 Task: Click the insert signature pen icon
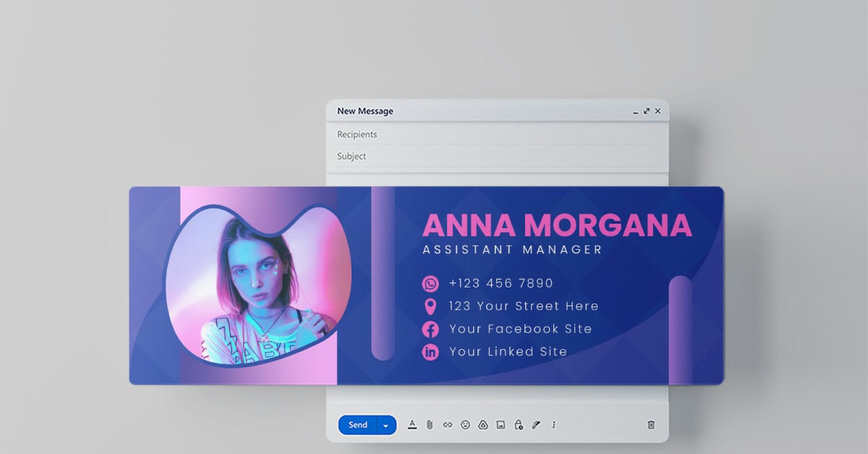point(535,425)
